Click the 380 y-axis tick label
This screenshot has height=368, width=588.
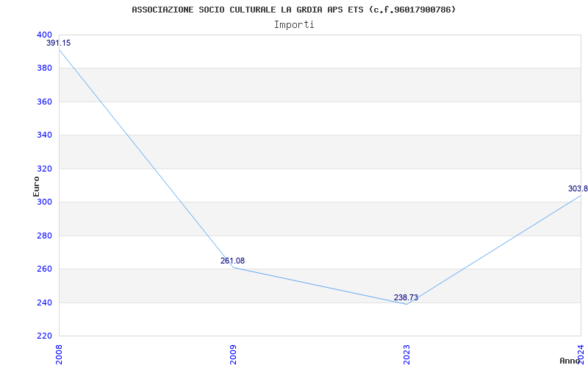coord(44,68)
